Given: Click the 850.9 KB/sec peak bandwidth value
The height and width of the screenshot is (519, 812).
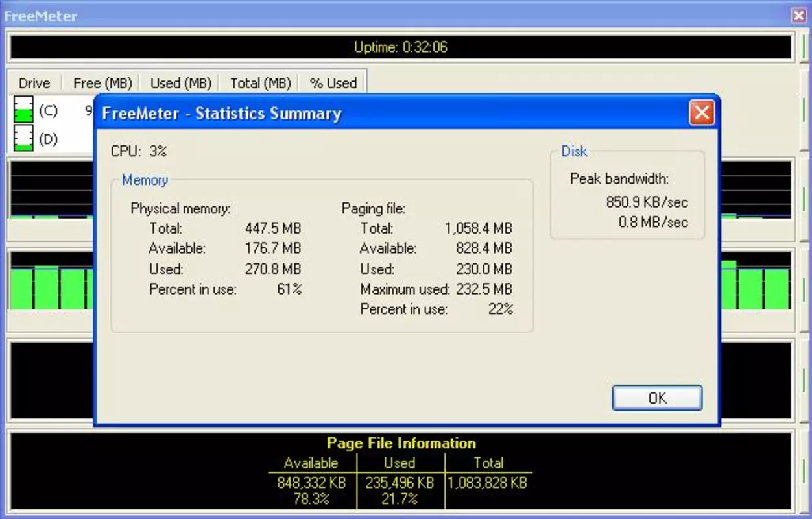Looking at the screenshot, I should 647,202.
